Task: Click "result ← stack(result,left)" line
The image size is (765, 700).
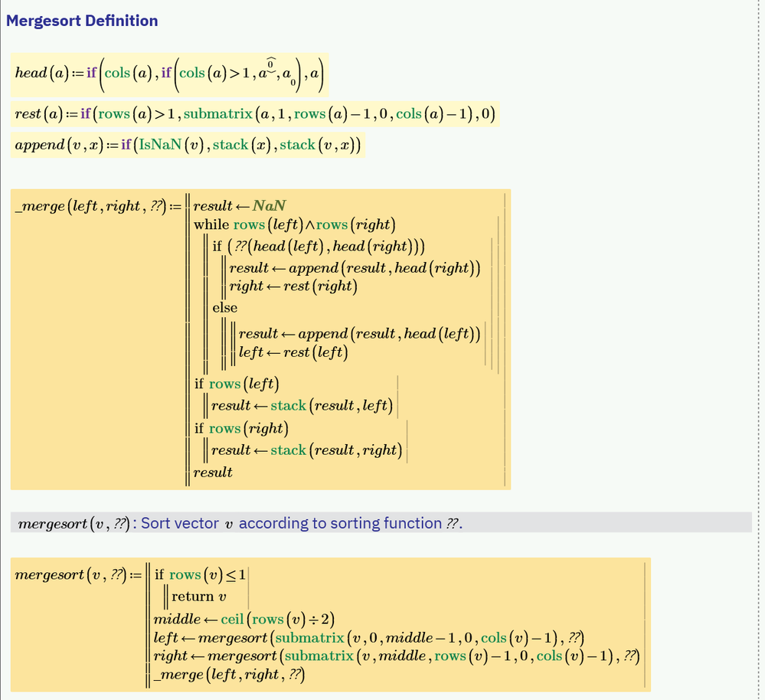Action: (302, 406)
